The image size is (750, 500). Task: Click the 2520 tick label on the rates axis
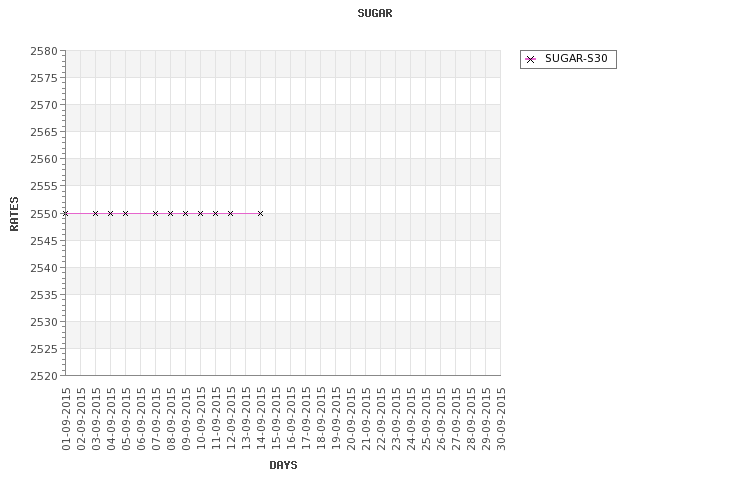[x=44, y=376]
